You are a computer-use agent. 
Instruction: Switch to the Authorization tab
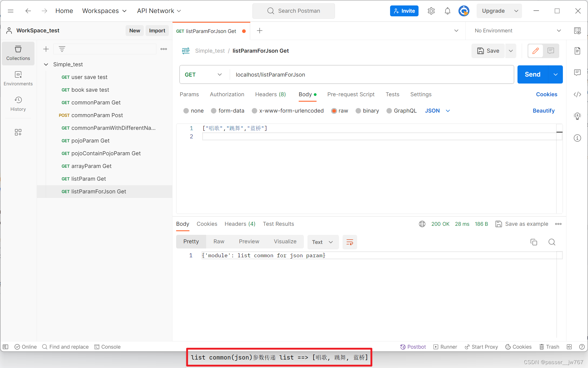pyautogui.click(x=227, y=94)
